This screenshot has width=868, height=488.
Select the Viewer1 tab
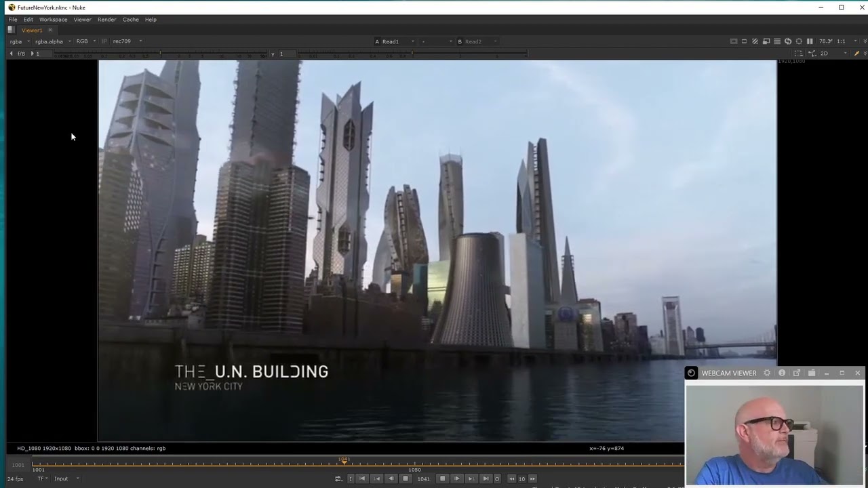[32, 30]
